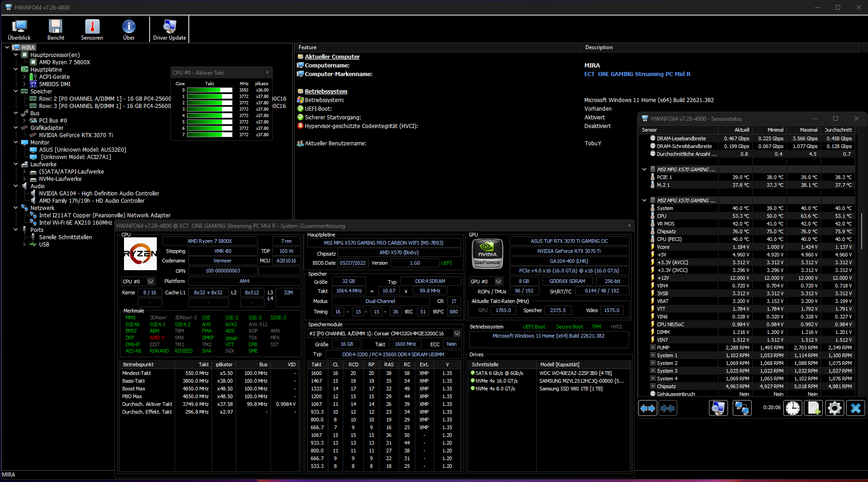Screen dimensions: 868x482
Task: Click the Aktueller Computer heading link
Action: 332,57
